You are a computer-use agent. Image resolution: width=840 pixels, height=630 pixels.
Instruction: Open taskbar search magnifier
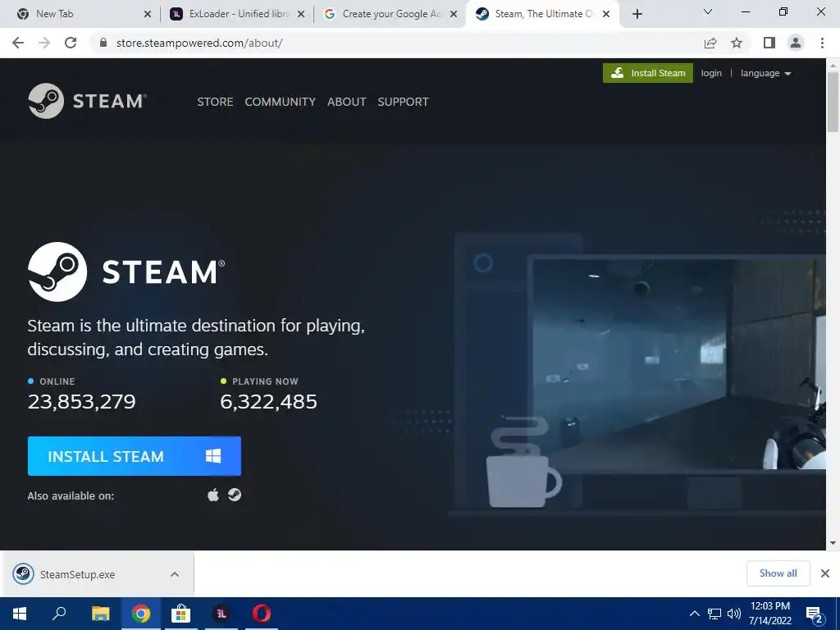pyautogui.click(x=59, y=614)
